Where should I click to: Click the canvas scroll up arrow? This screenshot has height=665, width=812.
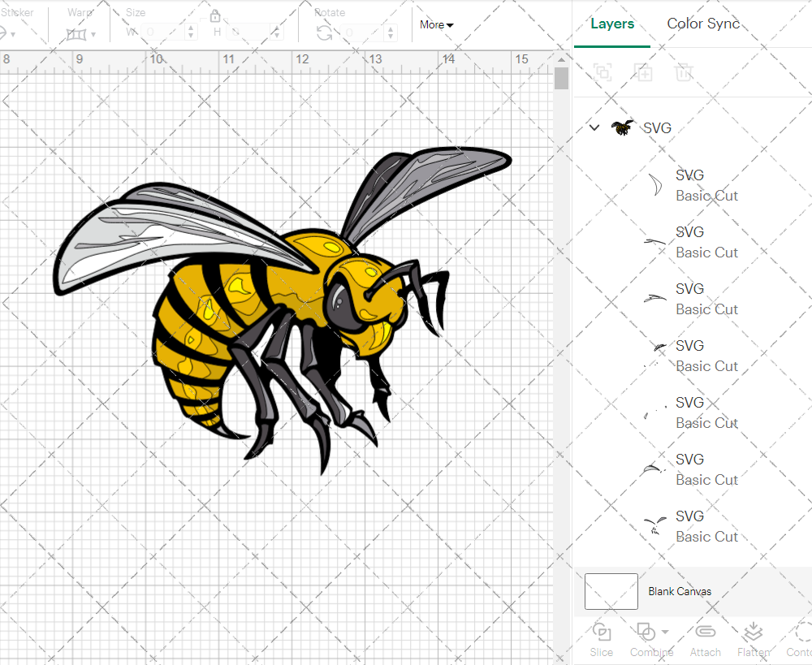click(561, 59)
